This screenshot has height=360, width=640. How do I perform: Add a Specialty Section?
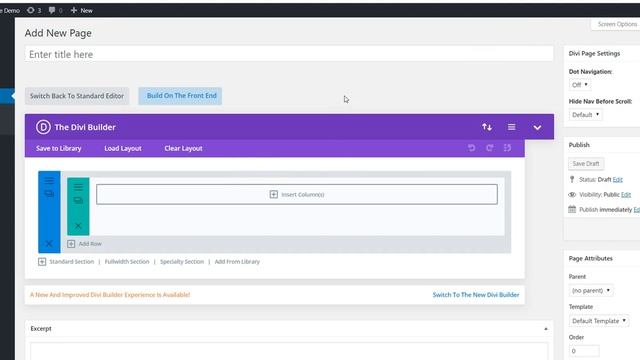[182, 262]
